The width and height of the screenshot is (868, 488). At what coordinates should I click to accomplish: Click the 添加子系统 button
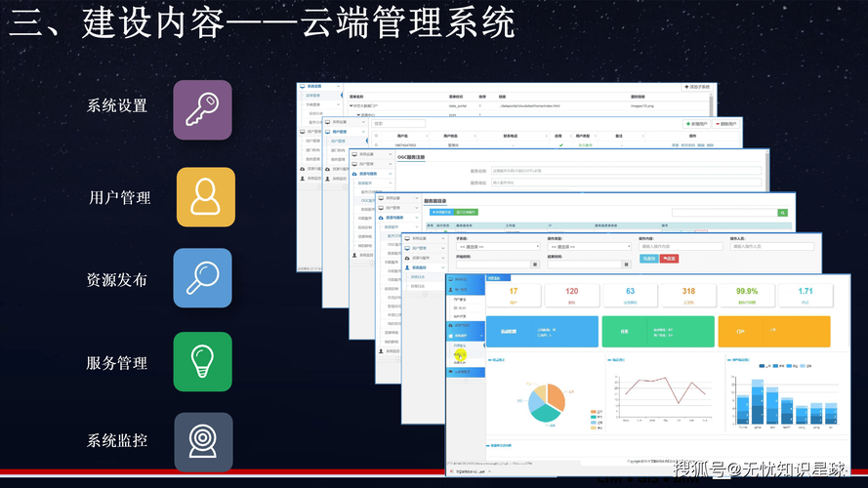click(x=697, y=87)
